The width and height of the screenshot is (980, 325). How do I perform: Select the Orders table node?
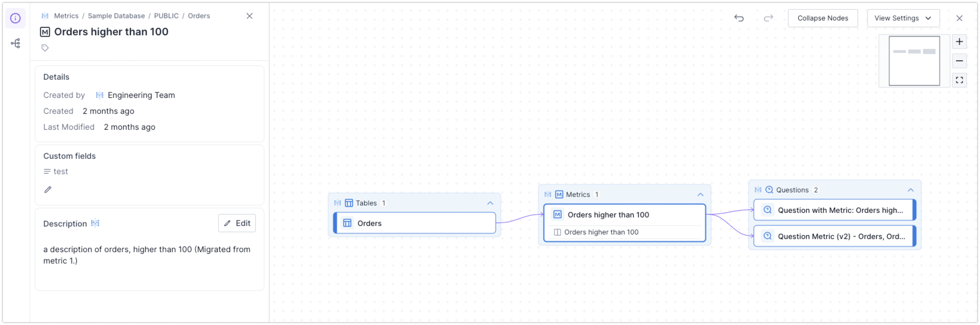tap(415, 223)
